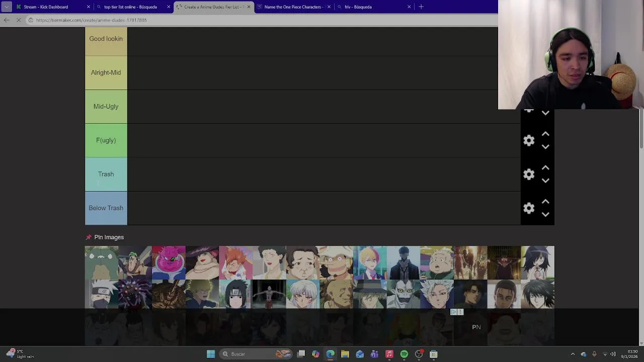Click the Alright-Mid tier label
Viewport: 644px width, 362px height.
106,73
